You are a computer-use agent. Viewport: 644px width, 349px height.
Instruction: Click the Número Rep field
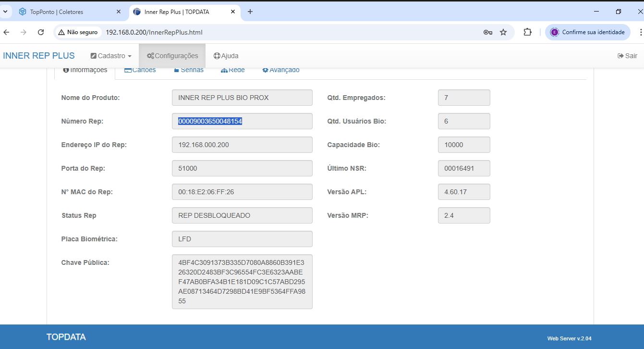[x=242, y=121]
